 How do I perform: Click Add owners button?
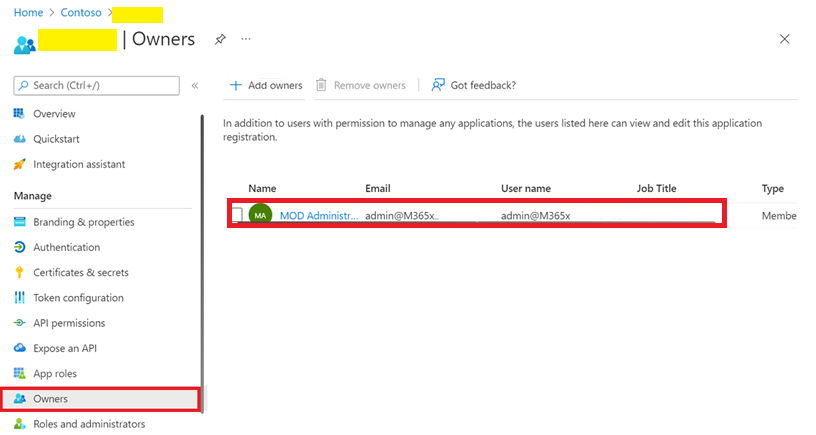pyautogui.click(x=266, y=85)
